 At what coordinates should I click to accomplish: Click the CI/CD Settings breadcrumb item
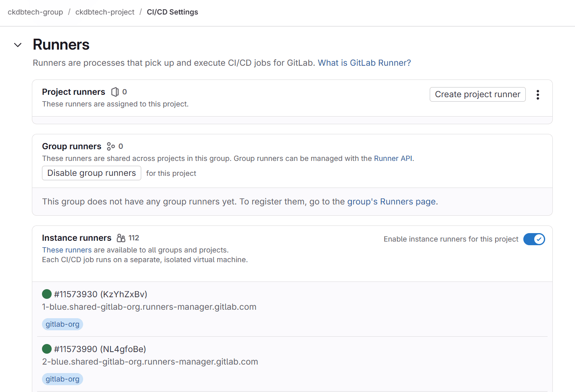tap(172, 12)
